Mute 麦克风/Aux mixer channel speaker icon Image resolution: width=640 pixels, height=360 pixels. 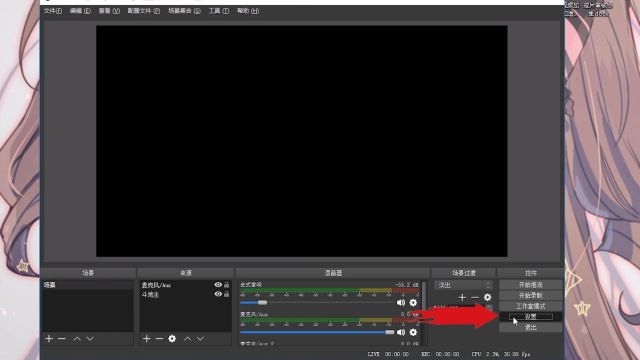pyautogui.click(x=401, y=332)
